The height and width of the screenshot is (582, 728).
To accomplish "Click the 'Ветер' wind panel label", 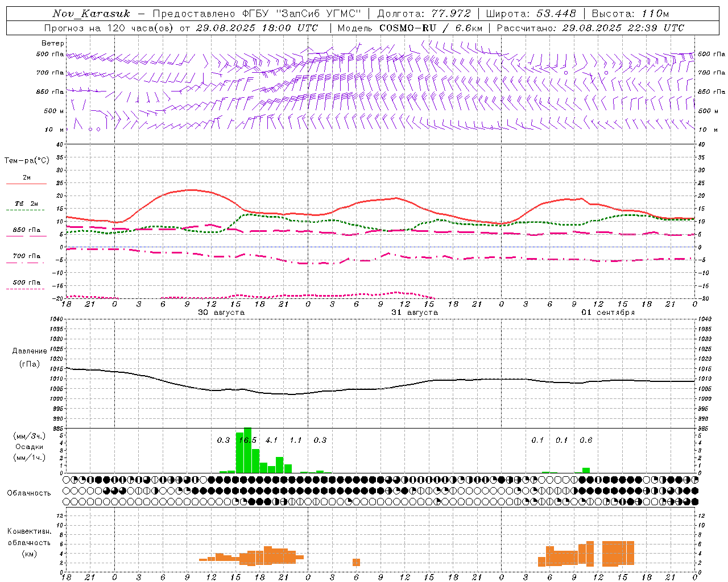I will point(53,43).
